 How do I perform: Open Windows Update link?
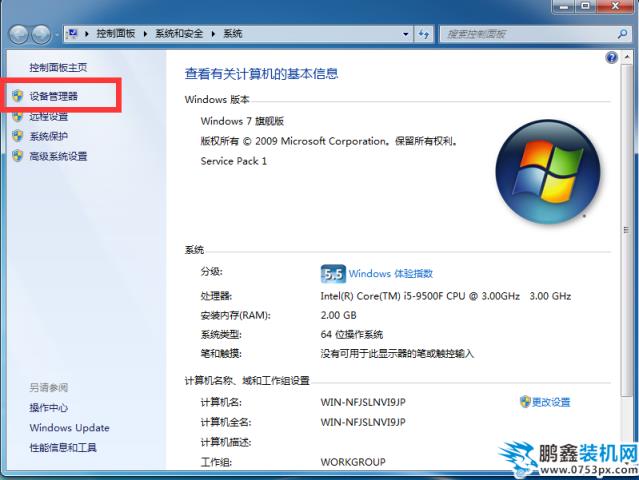pyautogui.click(x=70, y=427)
